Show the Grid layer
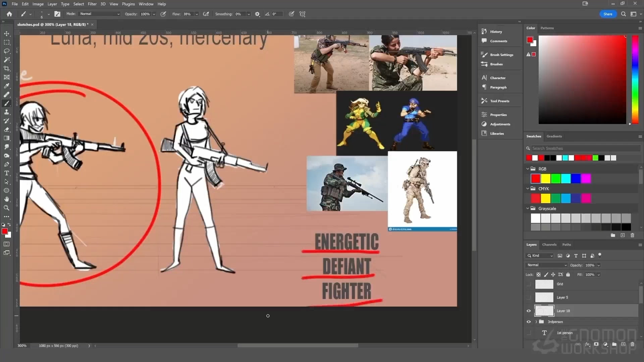Viewport: 644px width, 362px height. click(x=529, y=284)
